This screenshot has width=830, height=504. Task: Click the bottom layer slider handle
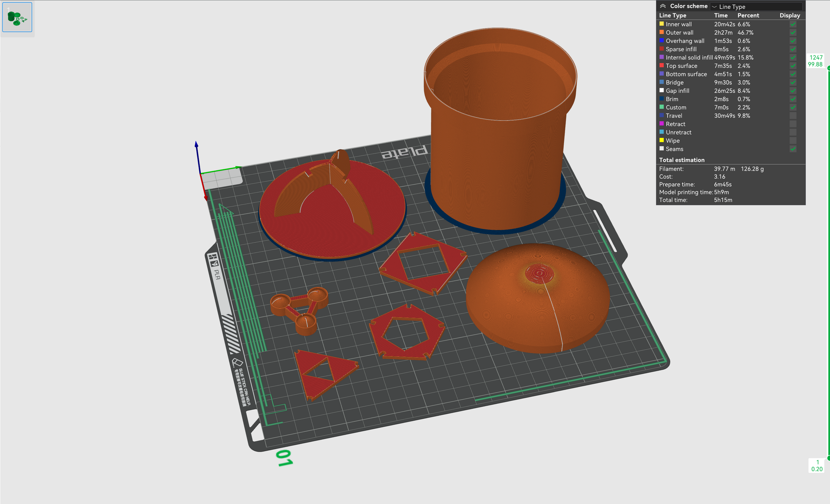pos(829,458)
